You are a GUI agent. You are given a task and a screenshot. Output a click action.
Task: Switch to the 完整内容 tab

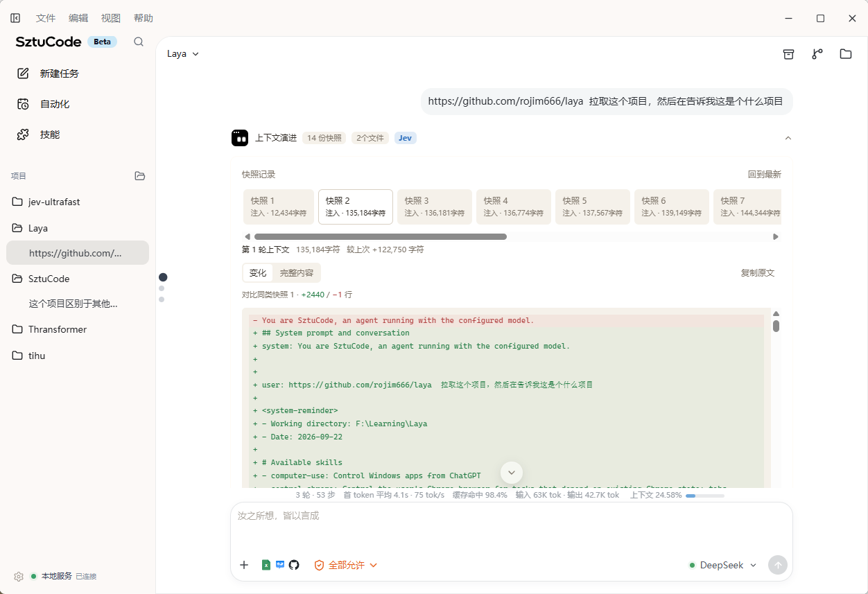pos(297,273)
